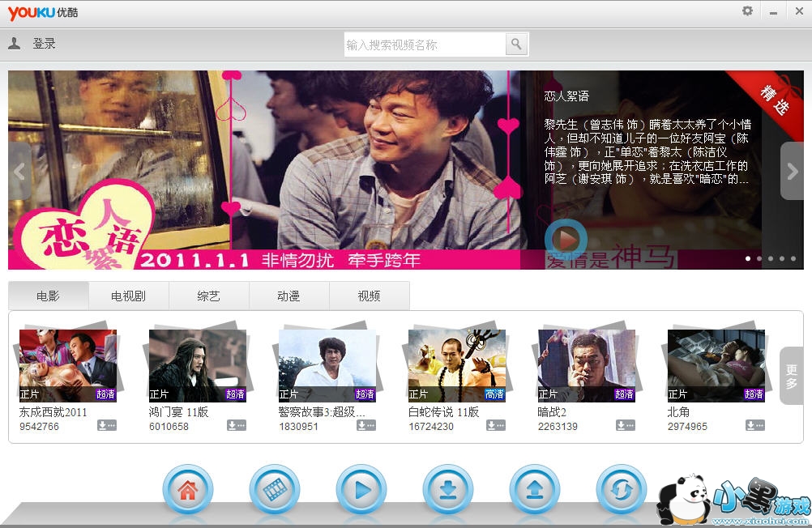
Task: Open 北角 movie thumbnail
Action: tap(716, 365)
